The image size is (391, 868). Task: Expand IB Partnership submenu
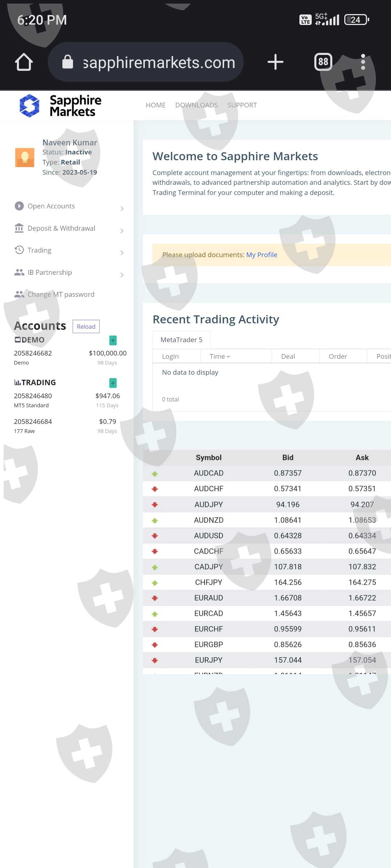pos(69,273)
